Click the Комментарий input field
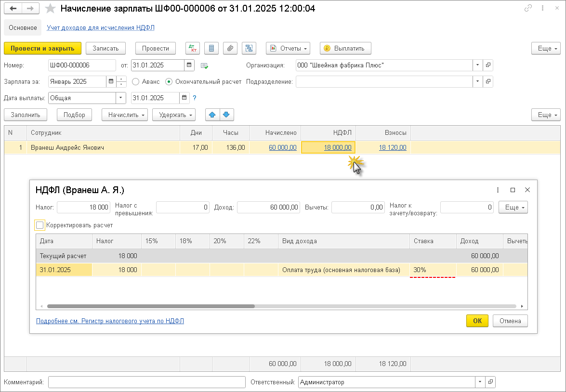Viewport: 566px width, 392px height. [x=146, y=382]
